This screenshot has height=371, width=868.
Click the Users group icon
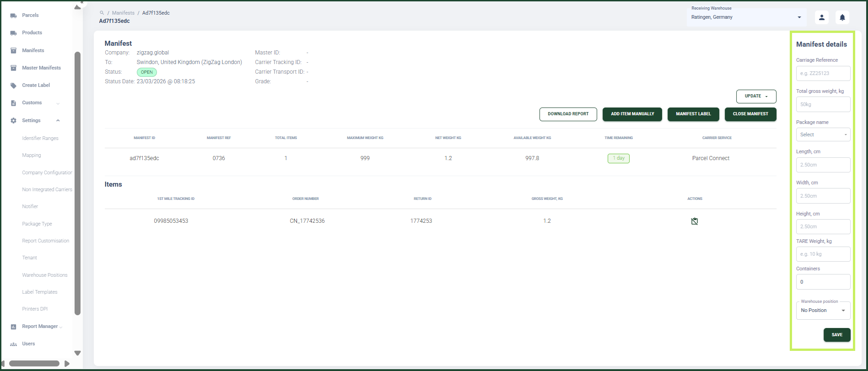[x=13, y=344]
